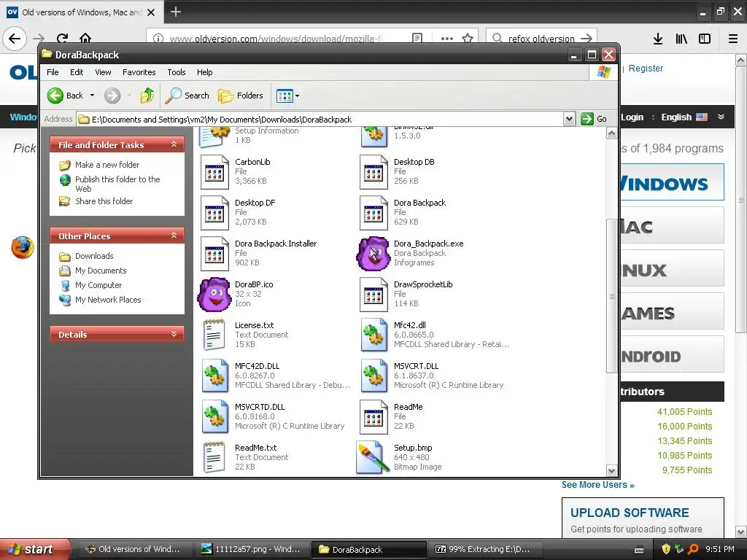Collapse the File and Folder Tasks panel
This screenshot has height=560, width=747.
click(174, 144)
